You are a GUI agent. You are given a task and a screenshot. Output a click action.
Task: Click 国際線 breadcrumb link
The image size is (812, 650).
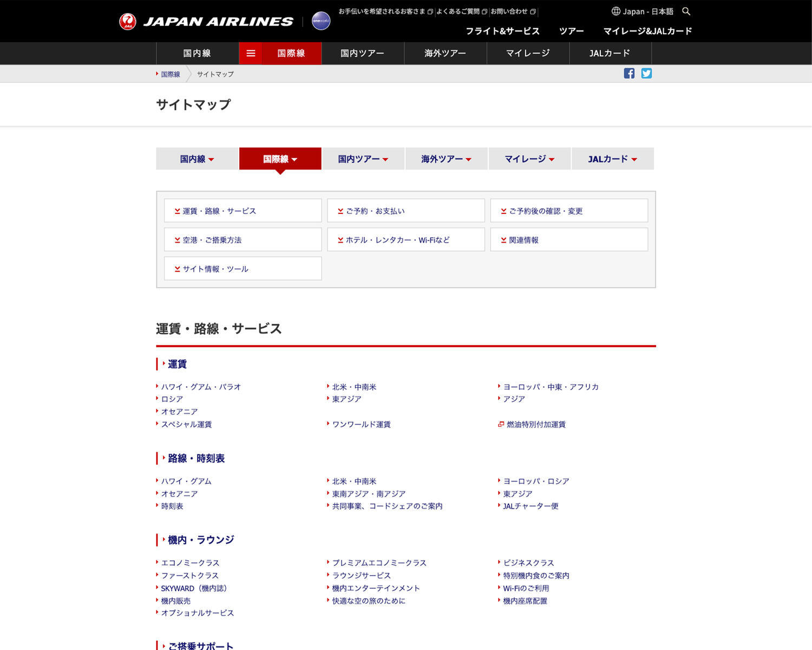point(170,74)
